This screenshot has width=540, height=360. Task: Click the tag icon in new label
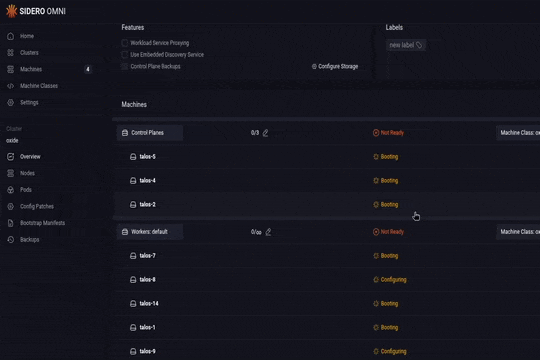pos(419,45)
